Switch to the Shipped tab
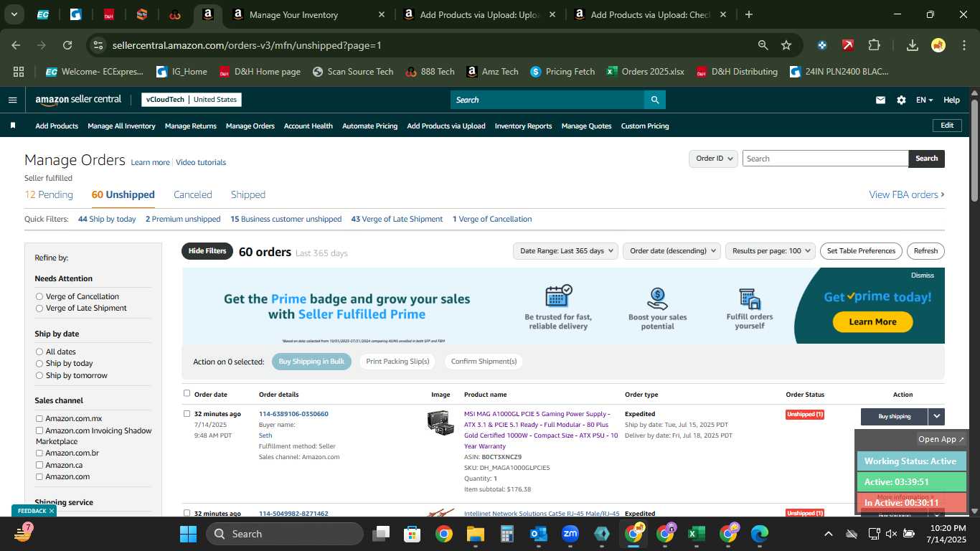This screenshot has width=980, height=551. 248,194
